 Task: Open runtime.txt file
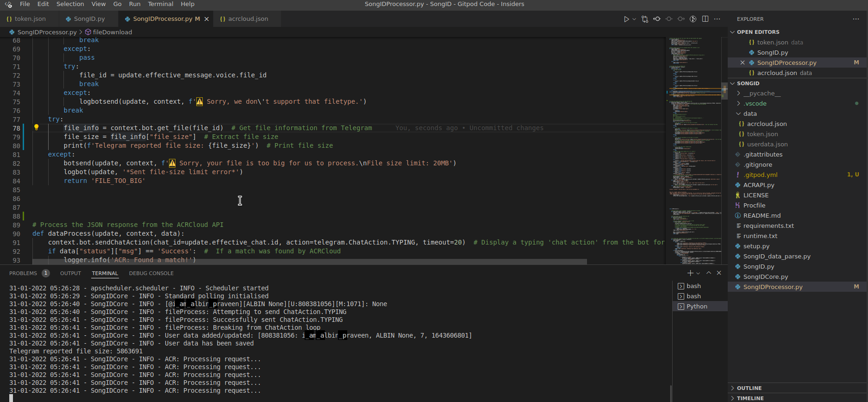760,236
